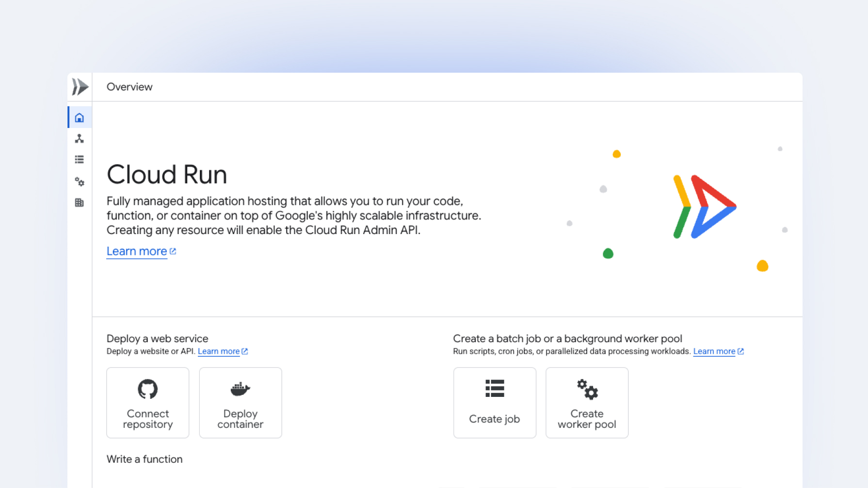The image size is (868, 488).
Task: Click 'Create a batch job or a background worker pool' heading
Action: pos(568,338)
